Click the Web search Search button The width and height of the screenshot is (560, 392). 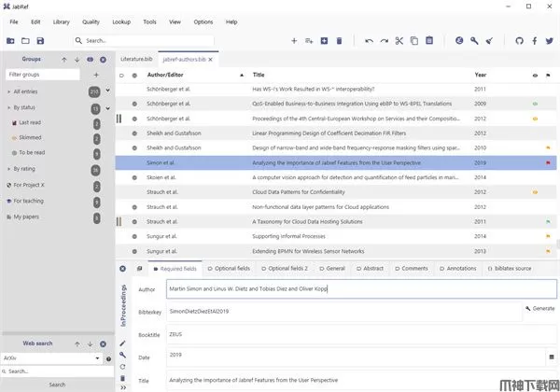57,385
